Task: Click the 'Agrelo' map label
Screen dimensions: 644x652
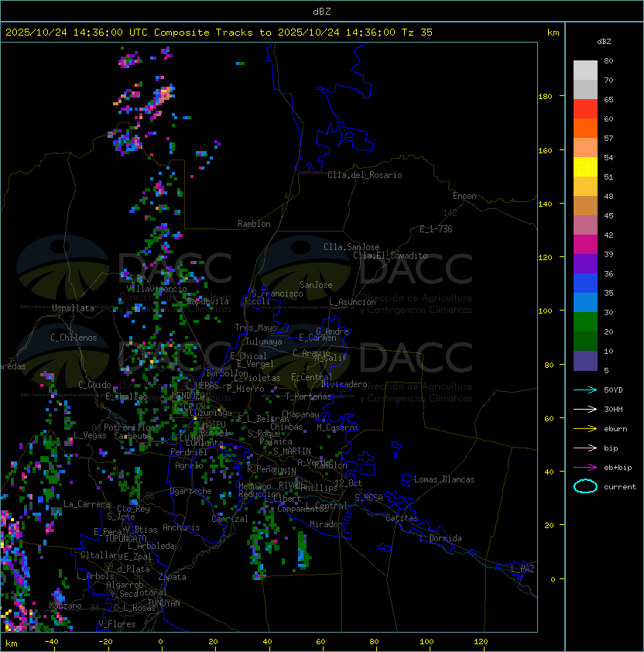Action: (x=189, y=465)
